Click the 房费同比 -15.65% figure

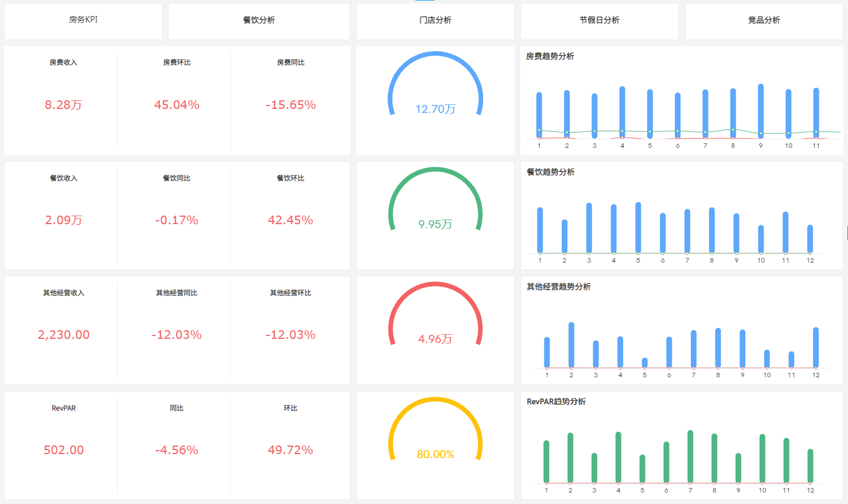tap(291, 105)
